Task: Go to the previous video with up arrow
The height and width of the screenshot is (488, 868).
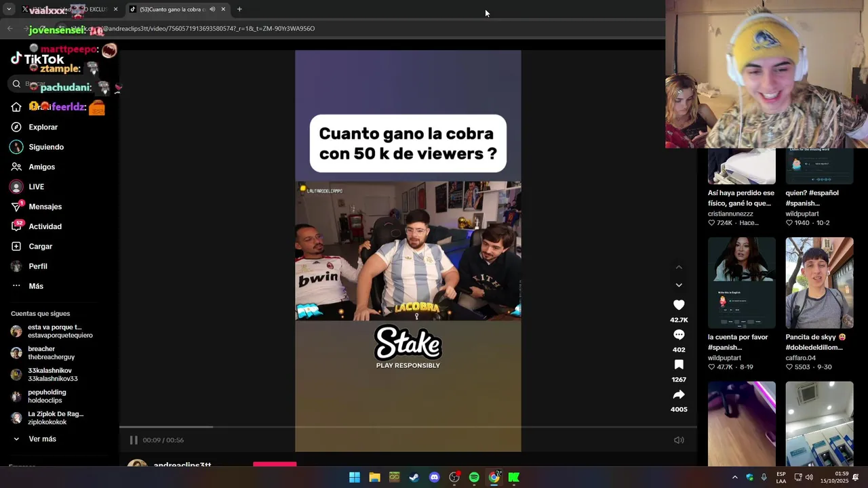Action: tap(679, 267)
